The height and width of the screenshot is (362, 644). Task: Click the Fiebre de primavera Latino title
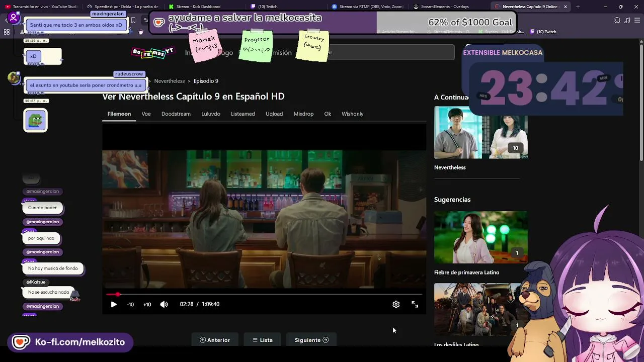[467, 273]
